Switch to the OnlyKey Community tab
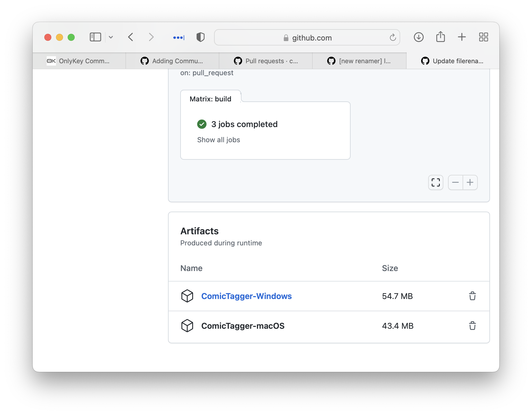This screenshot has height=415, width=532. tap(79, 61)
